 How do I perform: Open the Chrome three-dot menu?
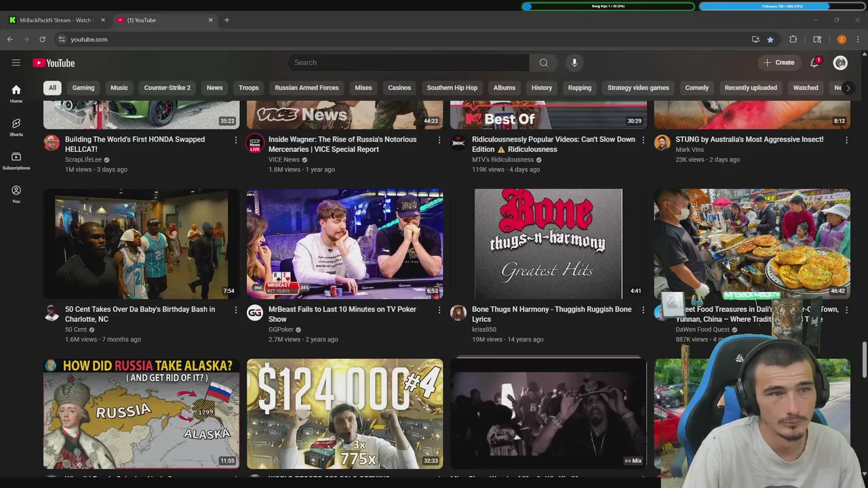858,39
